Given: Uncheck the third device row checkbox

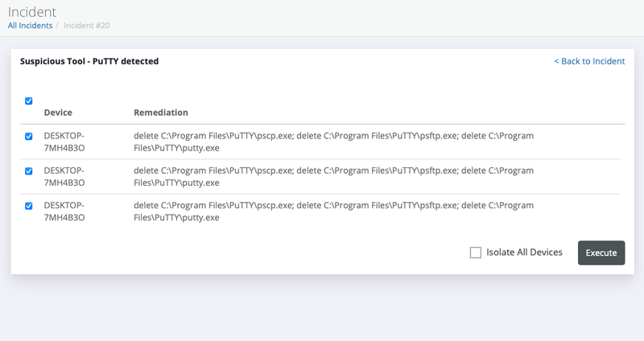Looking at the screenshot, I should [x=29, y=206].
